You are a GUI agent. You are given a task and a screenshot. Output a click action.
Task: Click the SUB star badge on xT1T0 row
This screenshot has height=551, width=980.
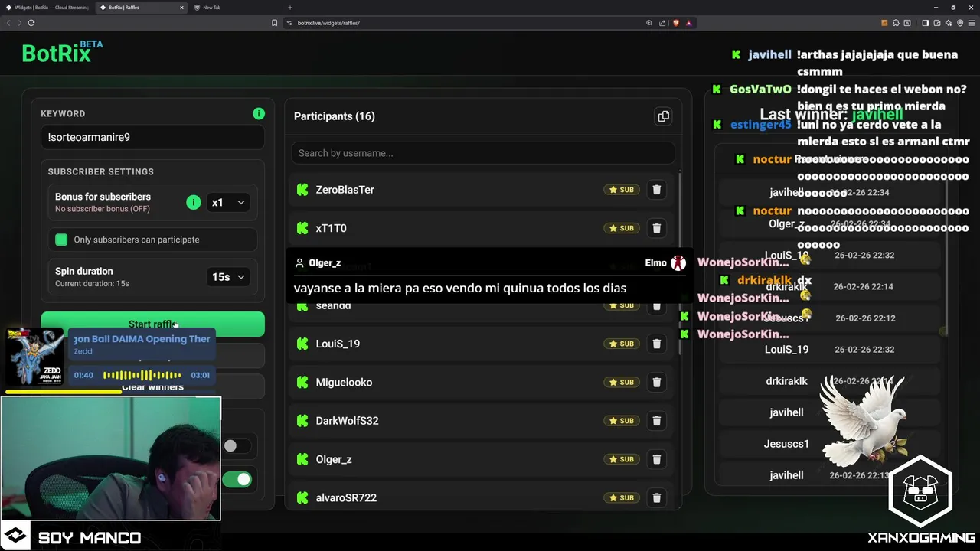point(622,228)
